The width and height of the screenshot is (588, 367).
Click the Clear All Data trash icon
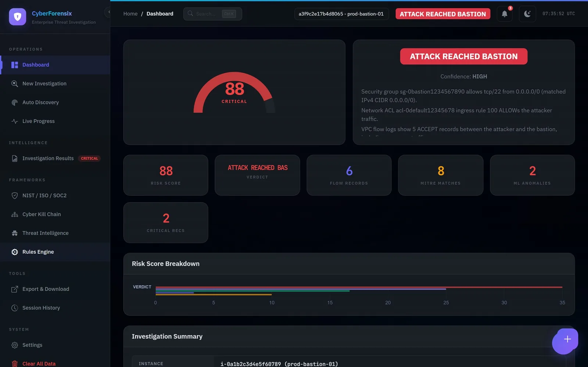click(x=15, y=364)
